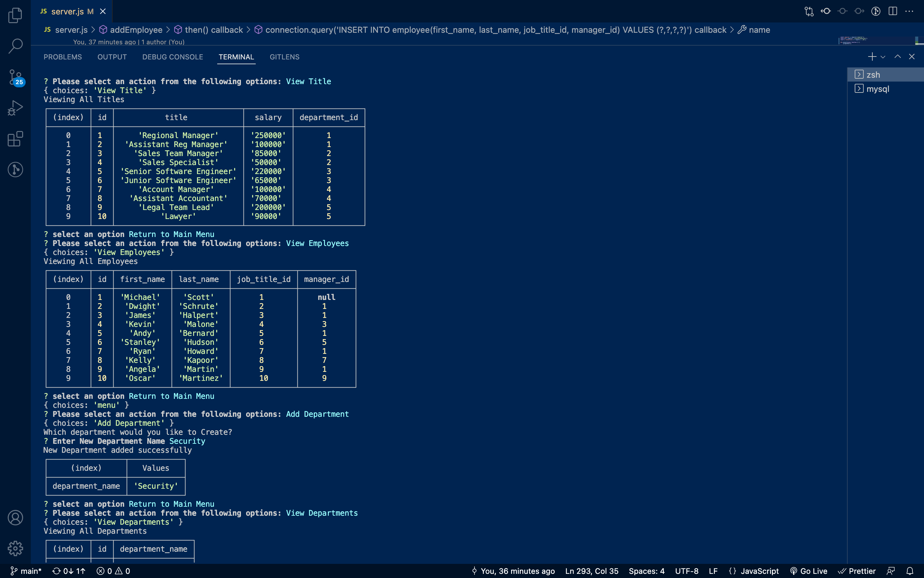924x578 pixels.
Task: Open notifications bell icon
Action: [910, 571]
